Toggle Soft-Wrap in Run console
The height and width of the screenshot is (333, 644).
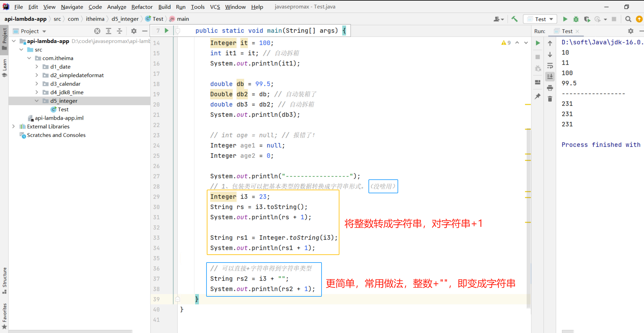pyautogui.click(x=550, y=66)
